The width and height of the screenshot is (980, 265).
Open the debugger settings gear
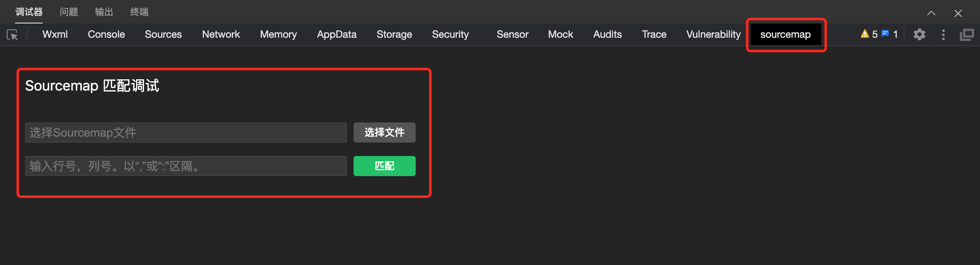pos(920,34)
